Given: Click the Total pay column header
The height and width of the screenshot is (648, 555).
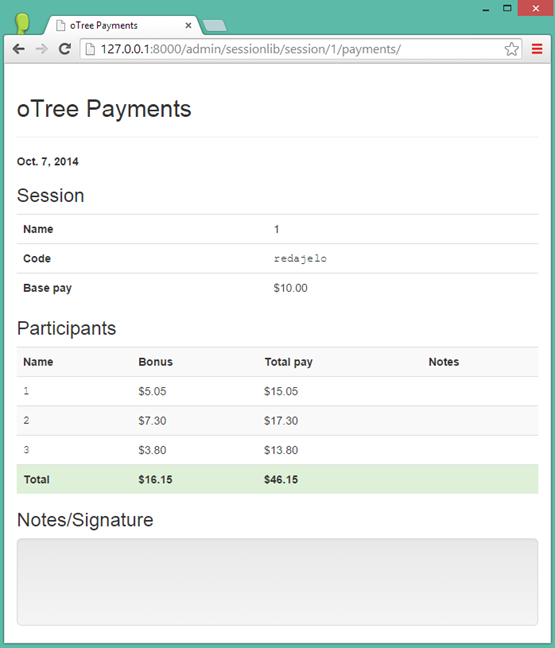Looking at the screenshot, I should tap(288, 362).
